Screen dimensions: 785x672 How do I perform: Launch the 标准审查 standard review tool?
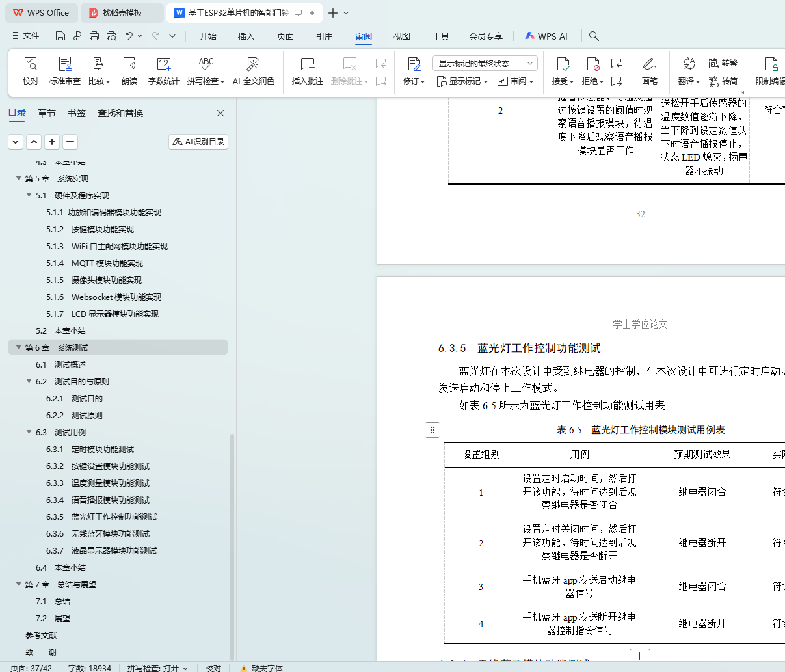(x=65, y=71)
